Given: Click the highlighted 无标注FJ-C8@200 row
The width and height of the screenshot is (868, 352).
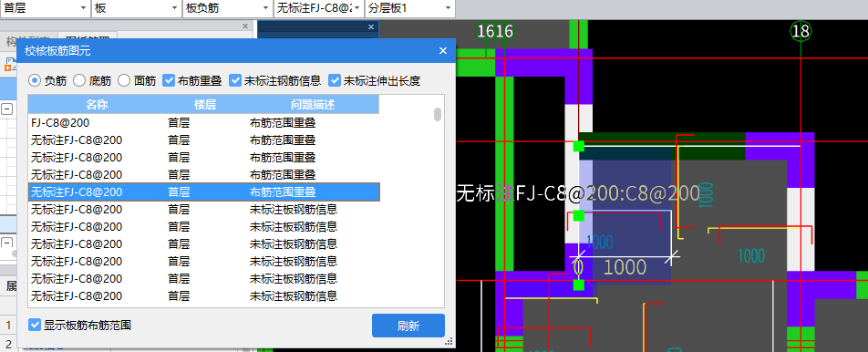Looking at the screenshot, I should 203,192.
